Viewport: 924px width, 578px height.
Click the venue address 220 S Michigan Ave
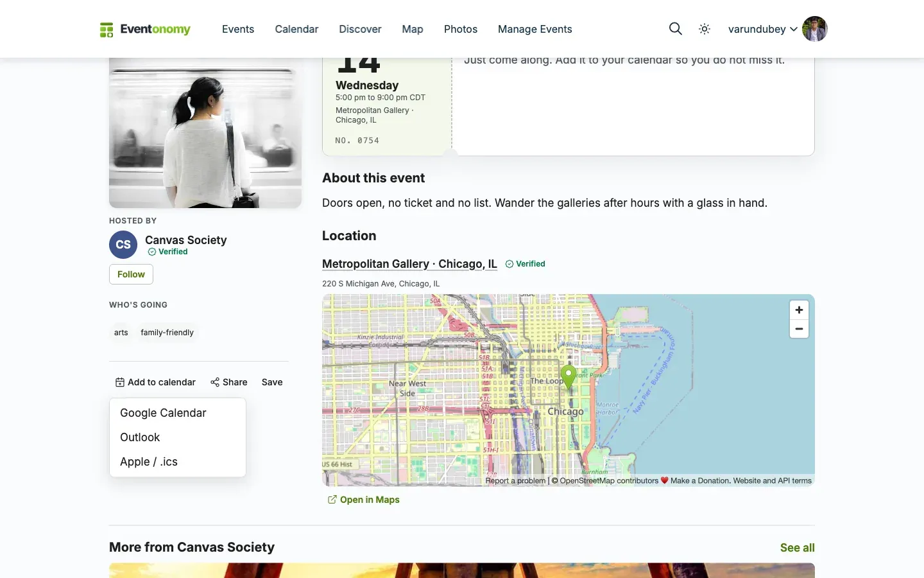tap(381, 284)
